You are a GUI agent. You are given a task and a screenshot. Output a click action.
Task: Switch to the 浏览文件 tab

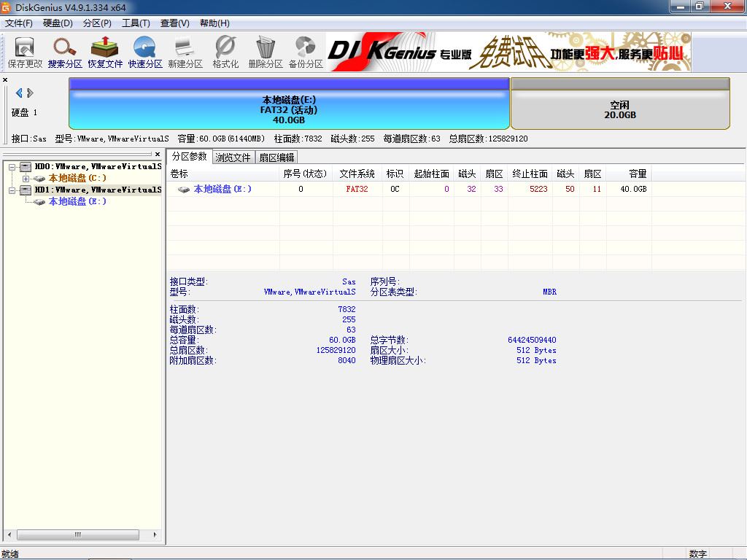point(233,157)
